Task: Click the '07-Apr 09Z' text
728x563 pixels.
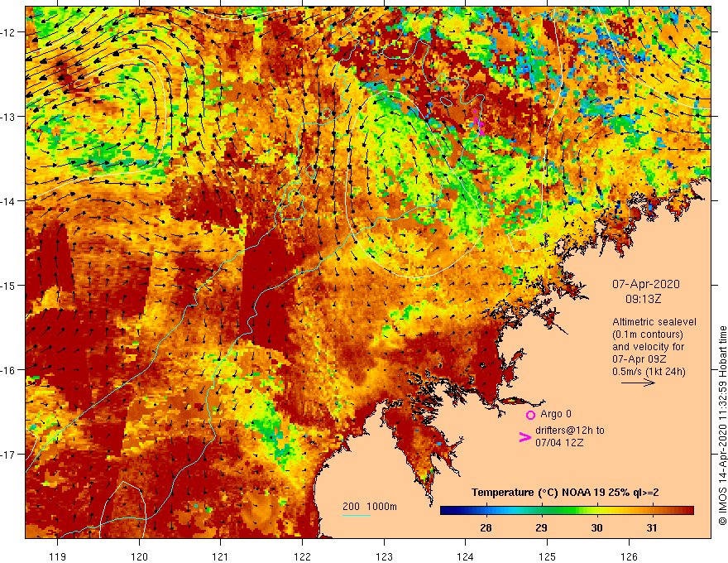Action: 639,359
